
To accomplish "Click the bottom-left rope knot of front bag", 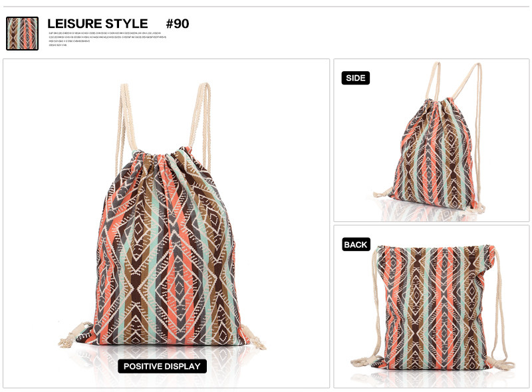I will (x=74, y=335).
